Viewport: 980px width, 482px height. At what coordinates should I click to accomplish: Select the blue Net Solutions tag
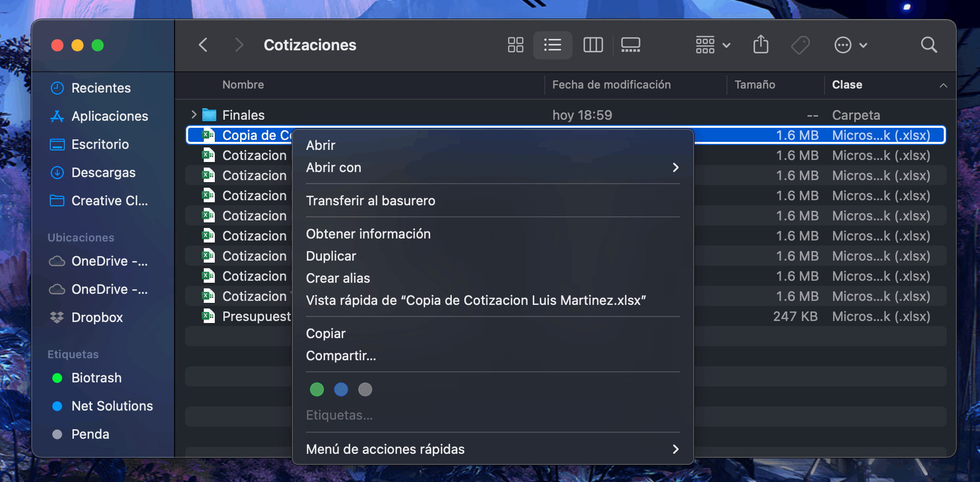pos(103,406)
